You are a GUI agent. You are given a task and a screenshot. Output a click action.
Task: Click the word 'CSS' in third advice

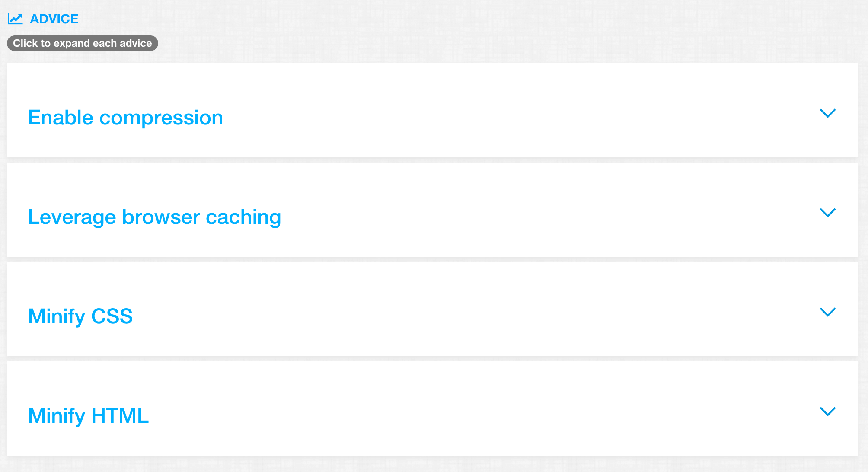click(x=112, y=316)
